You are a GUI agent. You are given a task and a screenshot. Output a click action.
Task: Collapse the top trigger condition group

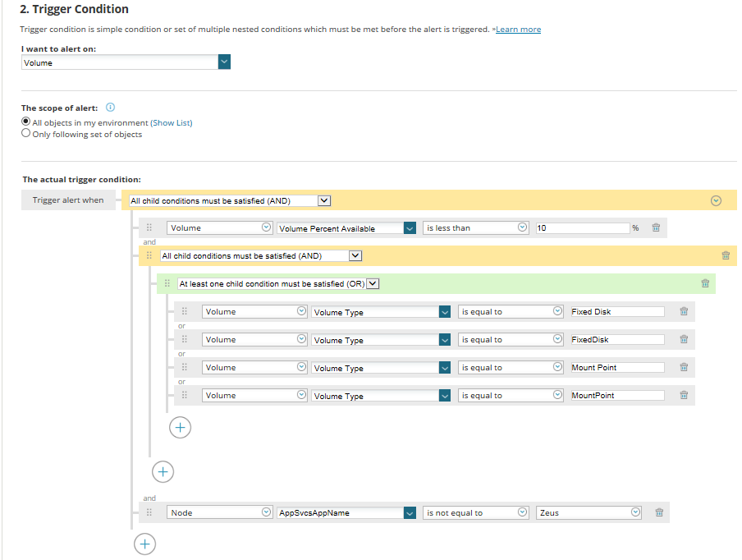point(716,200)
